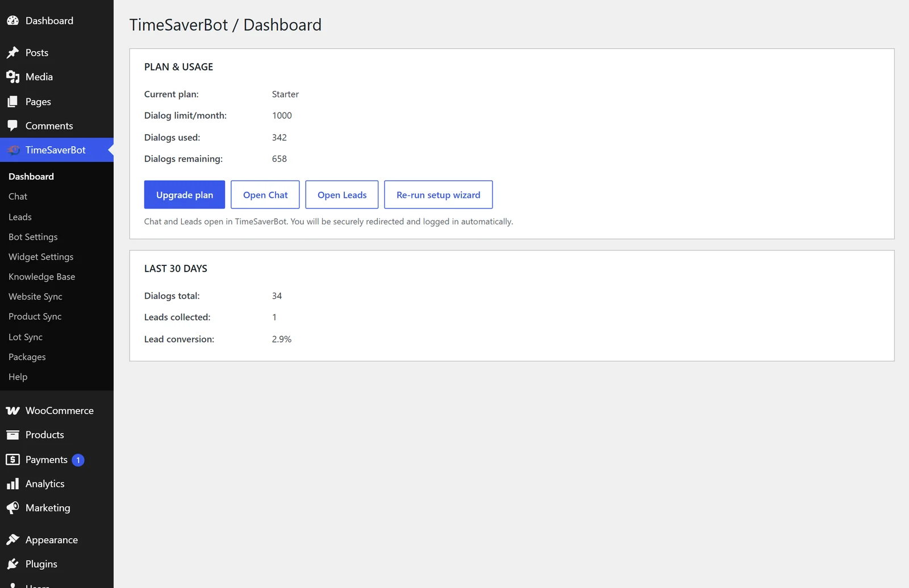Open Product Sync submenu
909x588 pixels.
click(x=35, y=316)
